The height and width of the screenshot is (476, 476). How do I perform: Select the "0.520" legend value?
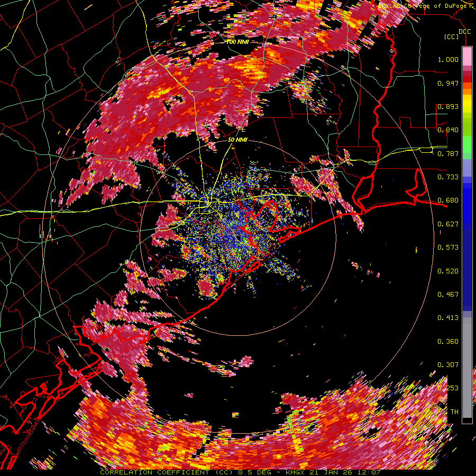click(x=448, y=271)
